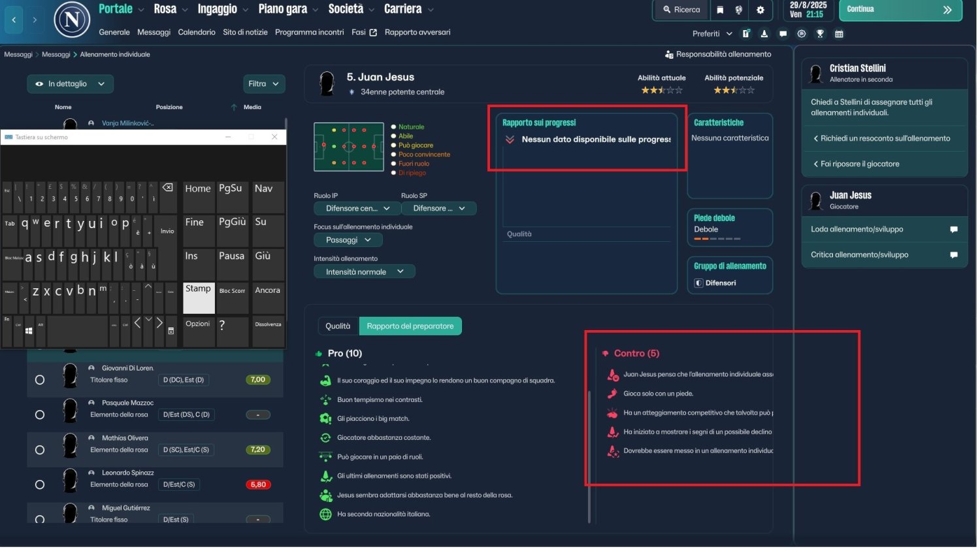Open the Carriera menu
The width and height of the screenshot is (980, 551).
[410, 9]
